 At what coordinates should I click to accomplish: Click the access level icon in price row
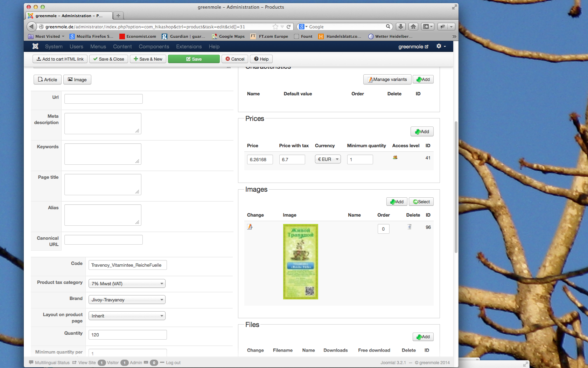point(395,158)
